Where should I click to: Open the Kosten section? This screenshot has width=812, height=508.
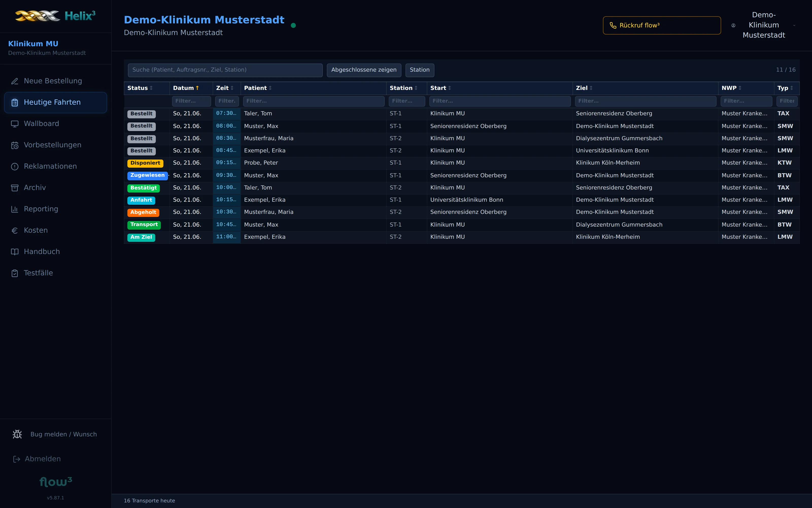tap(55, 230)
